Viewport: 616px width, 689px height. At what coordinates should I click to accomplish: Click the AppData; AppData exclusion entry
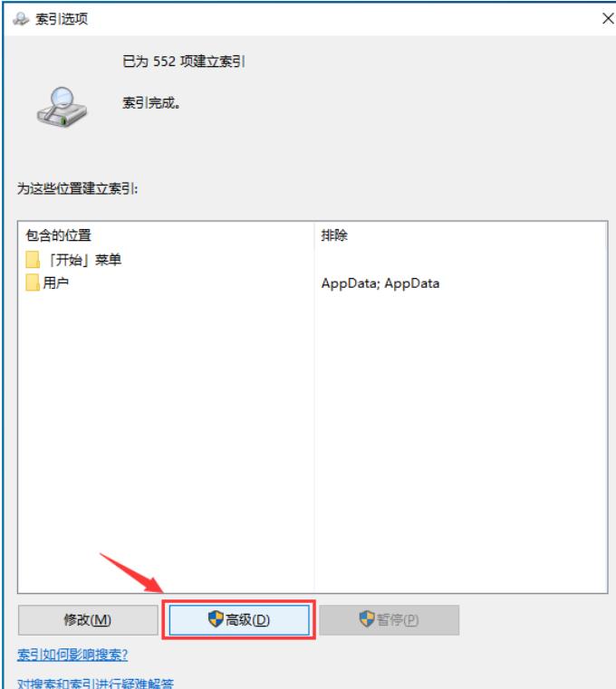pos(380,283)
